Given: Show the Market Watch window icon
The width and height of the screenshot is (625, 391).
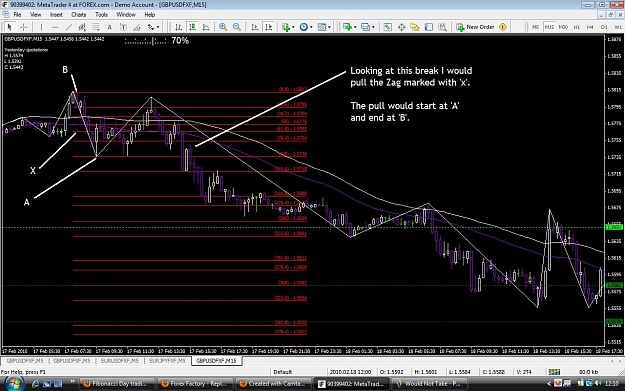Looking at the screenshot, I should pyautogui.click(x=387, y=27).
